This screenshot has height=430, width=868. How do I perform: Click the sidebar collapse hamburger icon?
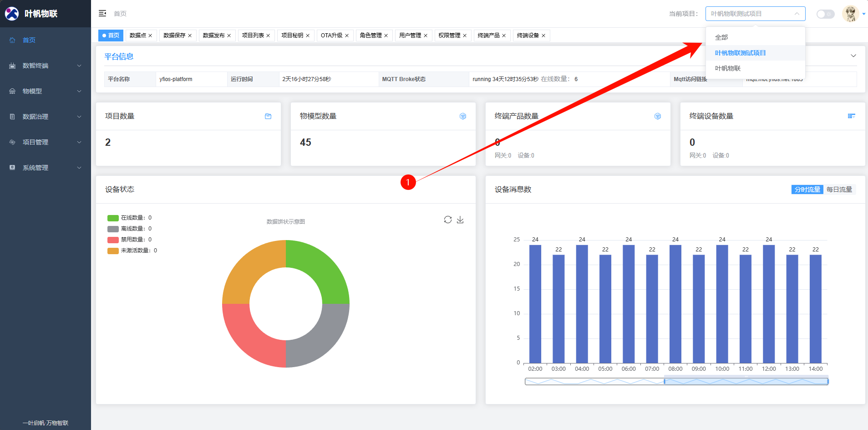[x=102, y=14]
